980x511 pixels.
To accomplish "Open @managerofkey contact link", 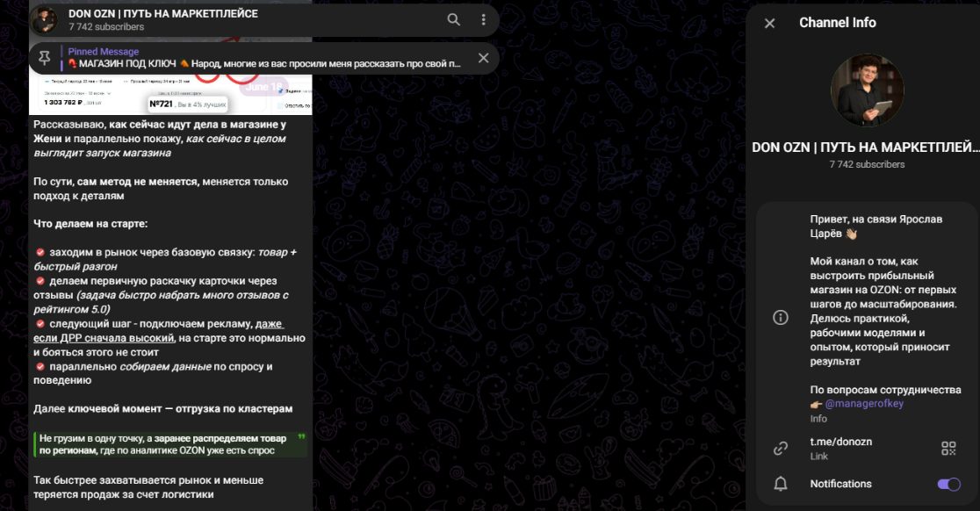I will pos(864,404).
